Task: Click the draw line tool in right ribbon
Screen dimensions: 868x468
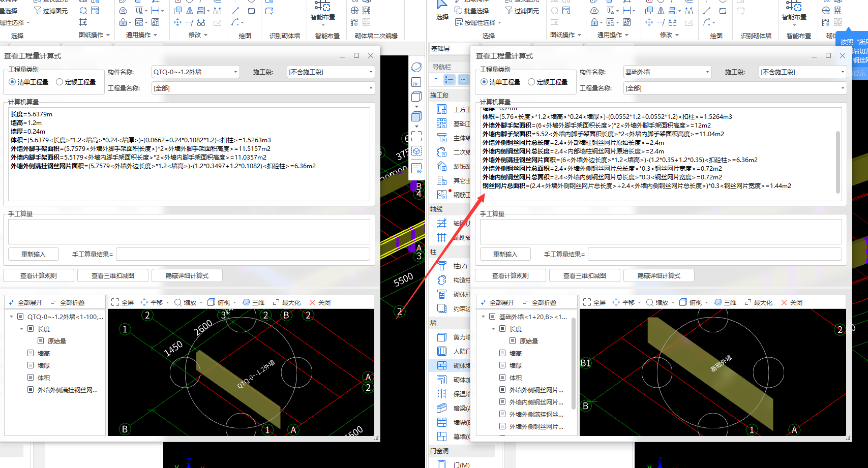Action: click(x=707, y=10)
